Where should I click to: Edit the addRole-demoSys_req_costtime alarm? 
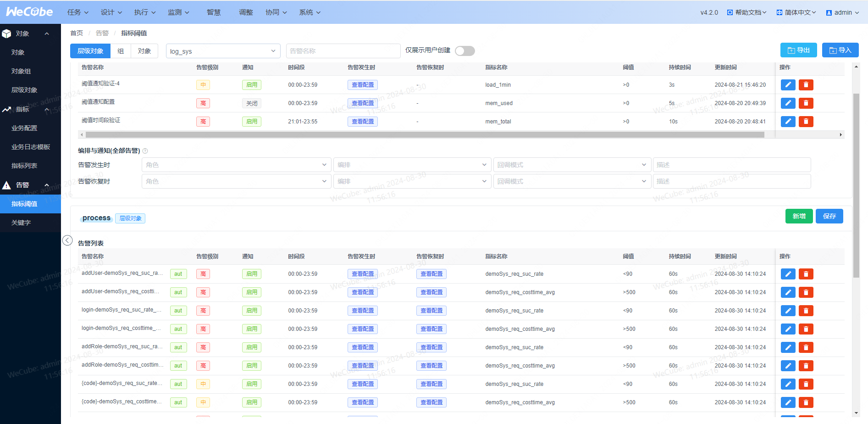click(x=788, y=366)
